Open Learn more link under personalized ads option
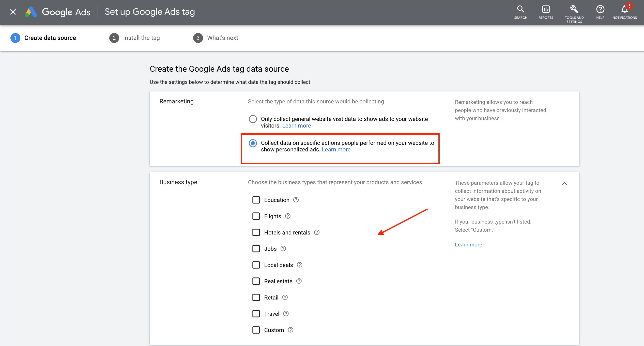Screen dimensions: 644x346 click(x=336, y=150)
